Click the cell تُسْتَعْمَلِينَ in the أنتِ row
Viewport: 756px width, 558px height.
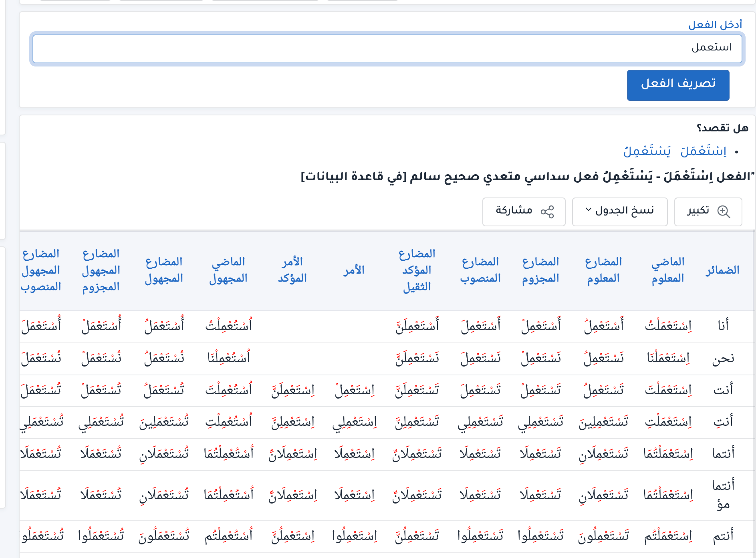164,421
